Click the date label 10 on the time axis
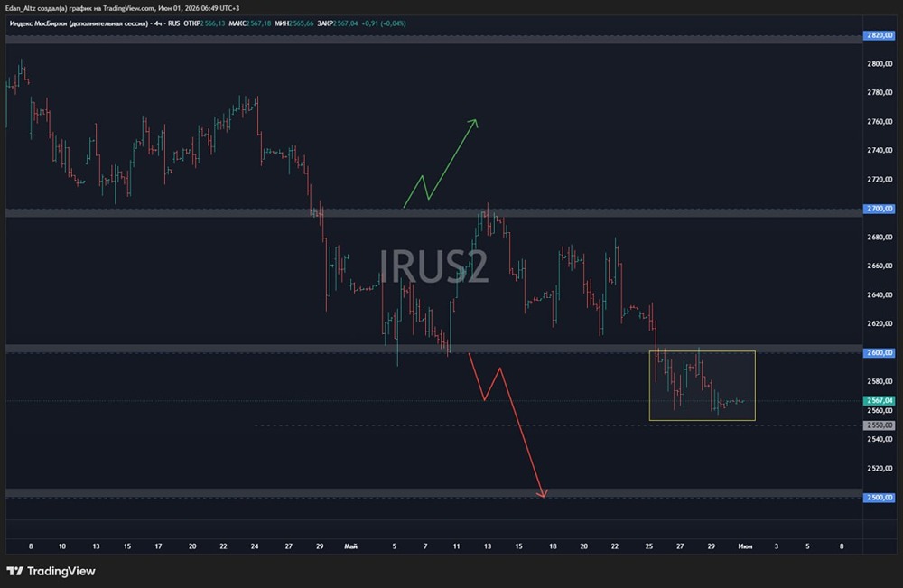This screenshot has width=903, height=588. 62,546
